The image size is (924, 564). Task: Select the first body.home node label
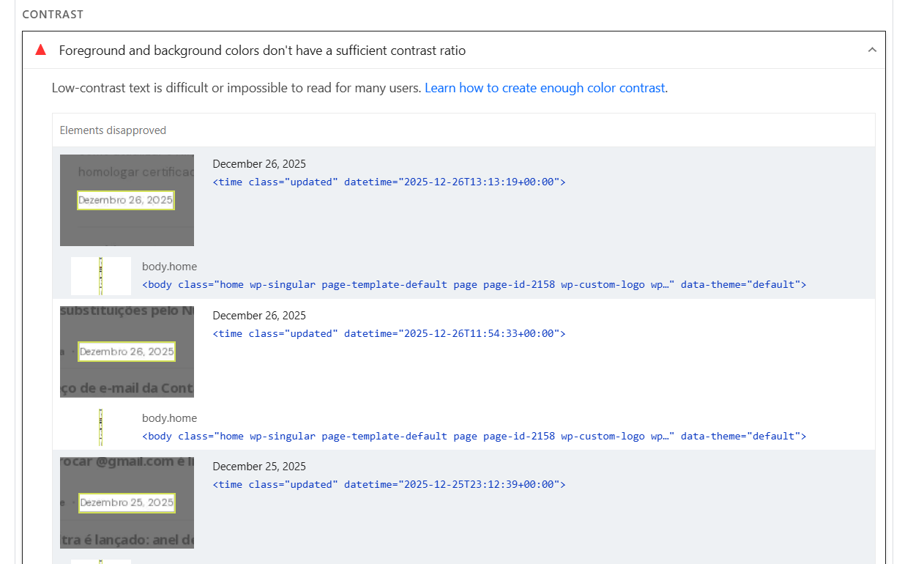(169, 267)
